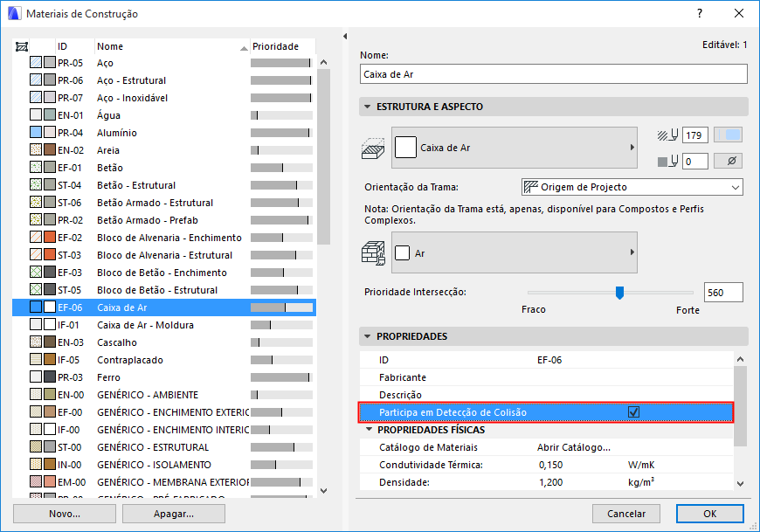The width and height of the screenshot is (760, 532).
Task: Confirm with the OK button
Action: point(710,514)
